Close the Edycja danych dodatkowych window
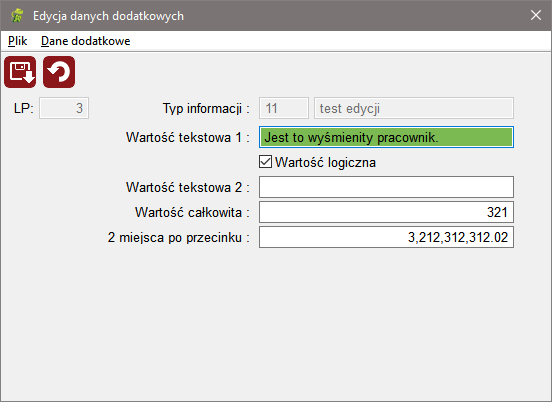 click(536, 15)
